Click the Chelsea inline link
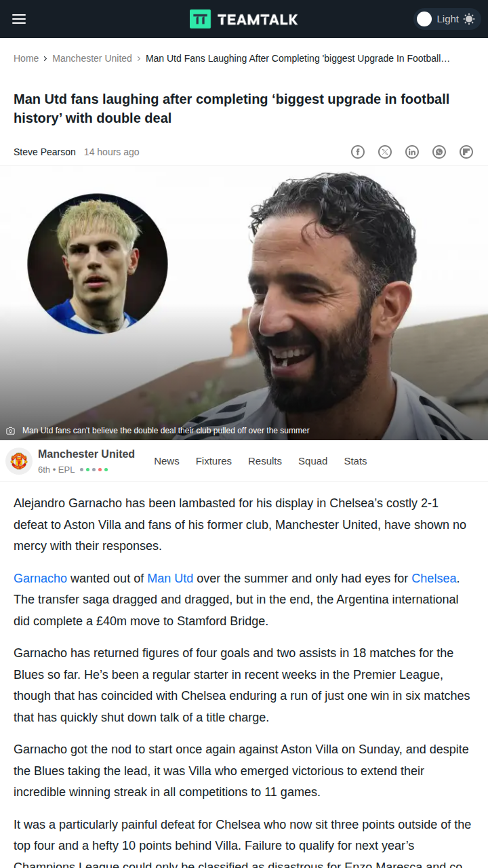 point(434,578)
